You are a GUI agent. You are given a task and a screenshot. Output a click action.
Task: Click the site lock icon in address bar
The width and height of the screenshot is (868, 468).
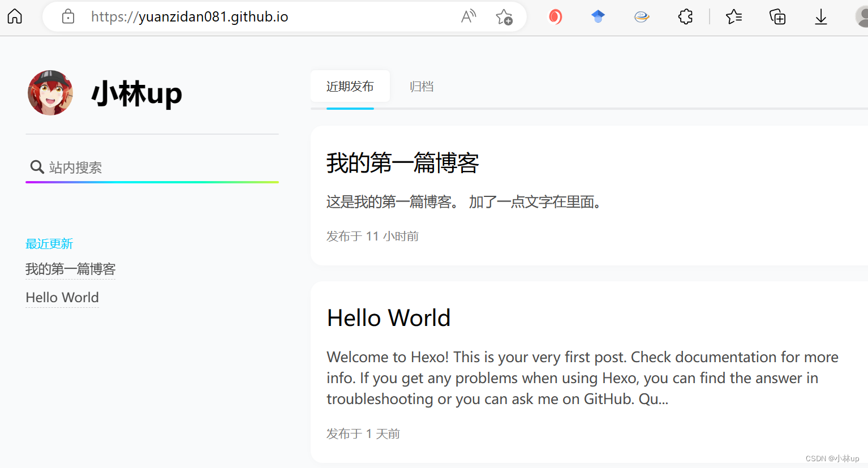[x=68, y=16]
